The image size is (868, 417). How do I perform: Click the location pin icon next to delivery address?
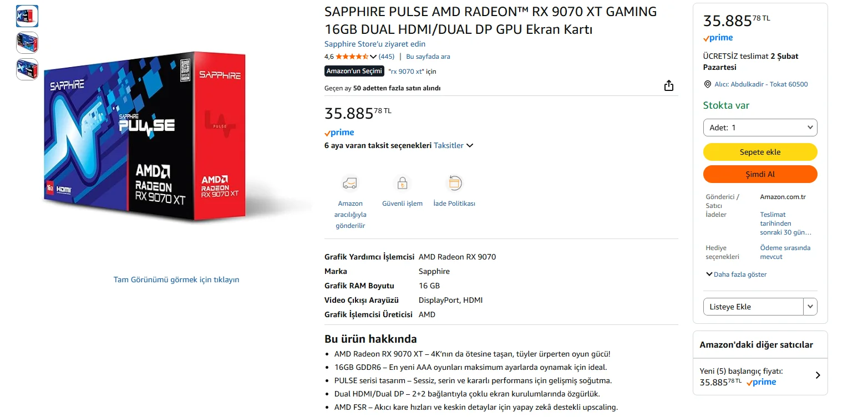tap(707, 84)
